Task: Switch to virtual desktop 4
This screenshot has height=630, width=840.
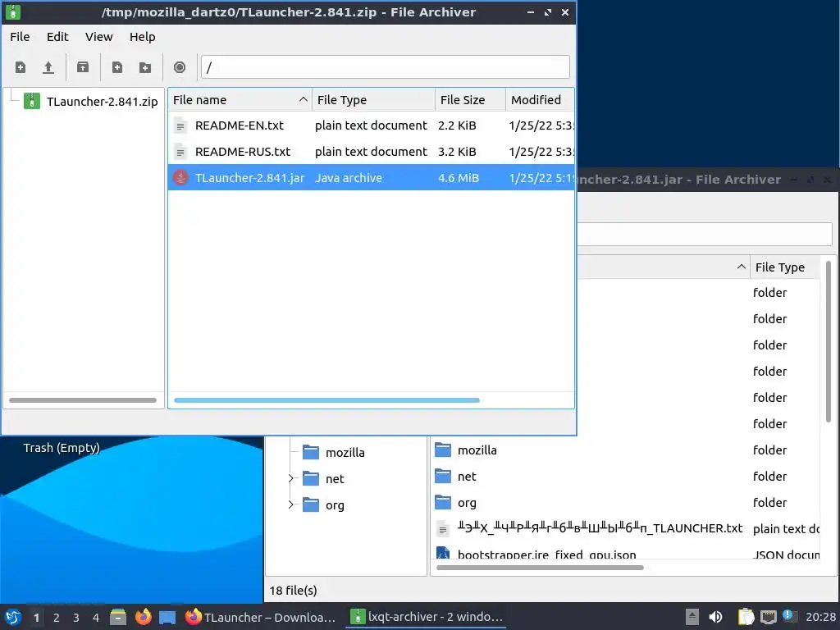Action: tap(96, 618)
